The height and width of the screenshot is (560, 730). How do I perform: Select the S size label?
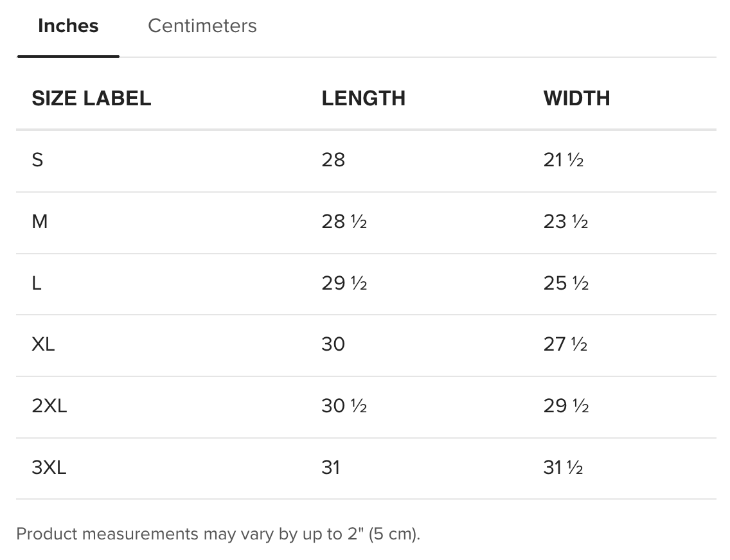(x=37, y=160)
